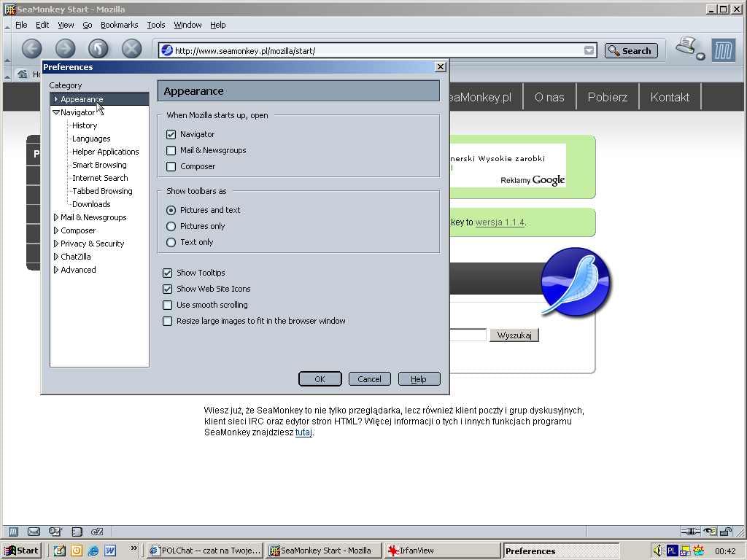
Task: Select Tabbed Browsing in the category tree
Action: click(x=102, y=191)
